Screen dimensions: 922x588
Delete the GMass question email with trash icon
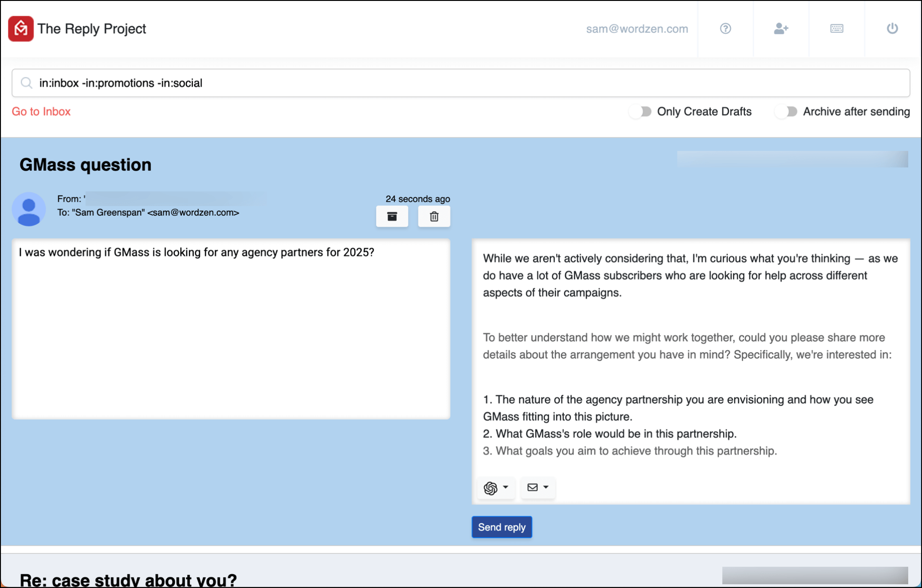pyautogui.click(x=434, y=216)
